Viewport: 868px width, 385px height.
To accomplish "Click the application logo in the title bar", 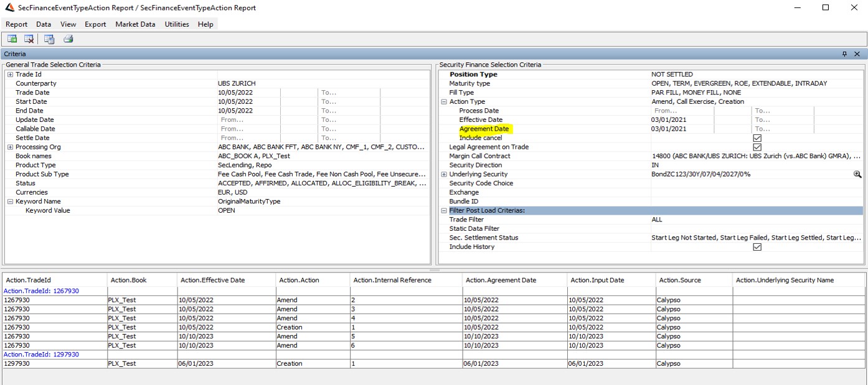I will [9, 7].
